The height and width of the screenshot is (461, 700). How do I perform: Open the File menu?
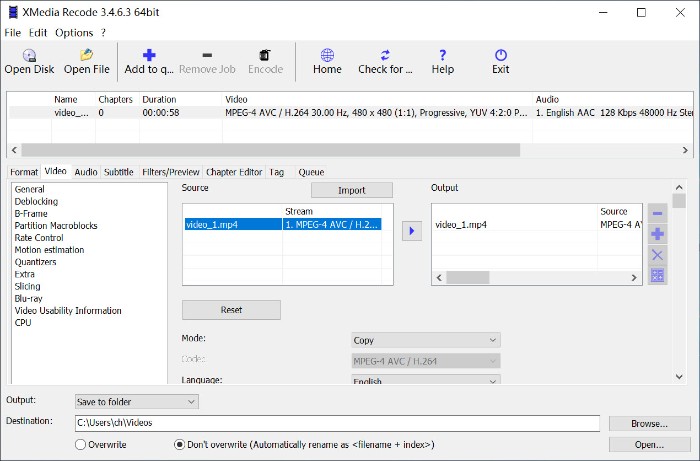[12, 33]
